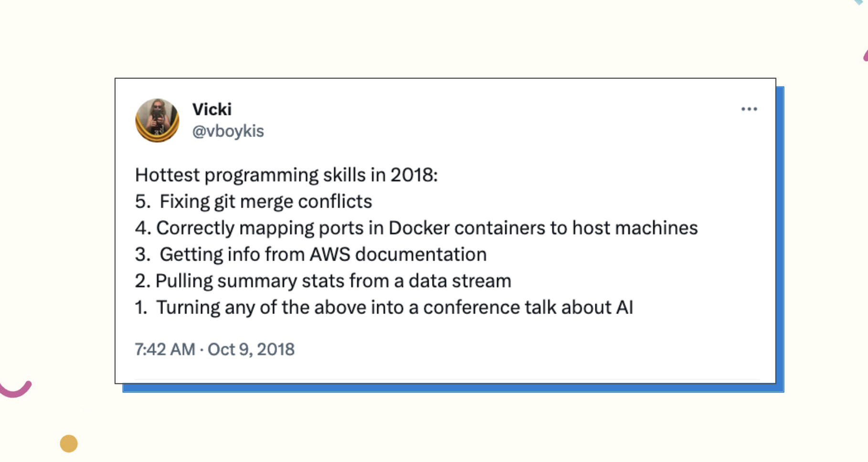Screen dimensions: 868x462
Task: Open the three-dot more options menu
Action: click(749, 109)
